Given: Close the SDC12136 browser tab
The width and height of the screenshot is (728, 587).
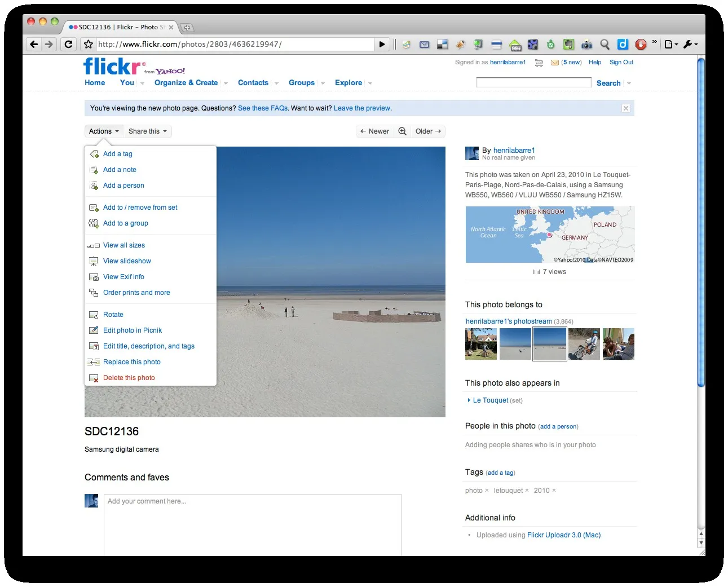Looking at the screenshot, I should click(171, 27).
